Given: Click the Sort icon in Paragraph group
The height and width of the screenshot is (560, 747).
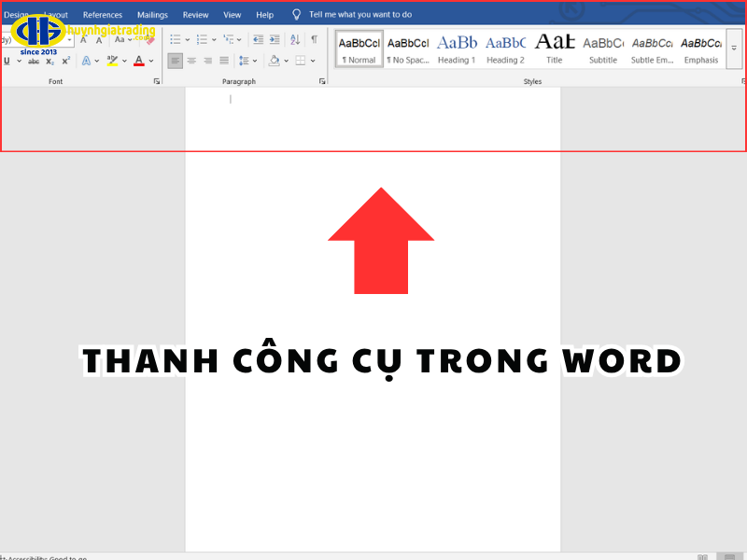Looking at the screenshot, I should coord(295,39).
